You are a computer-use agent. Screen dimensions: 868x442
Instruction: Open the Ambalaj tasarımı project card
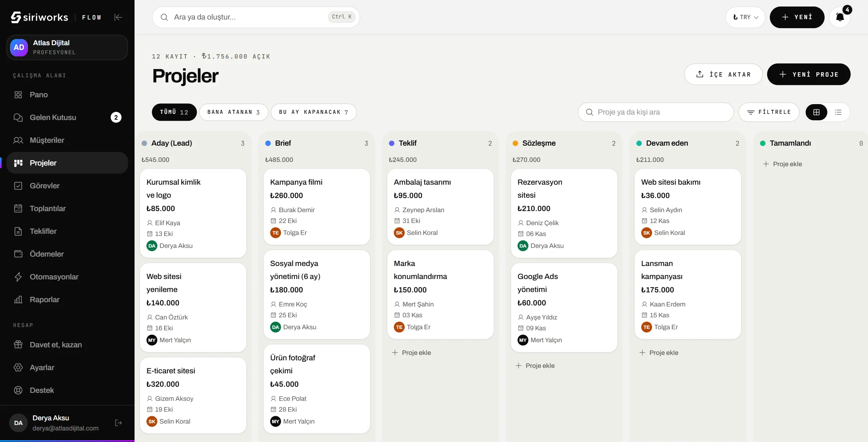441,207
